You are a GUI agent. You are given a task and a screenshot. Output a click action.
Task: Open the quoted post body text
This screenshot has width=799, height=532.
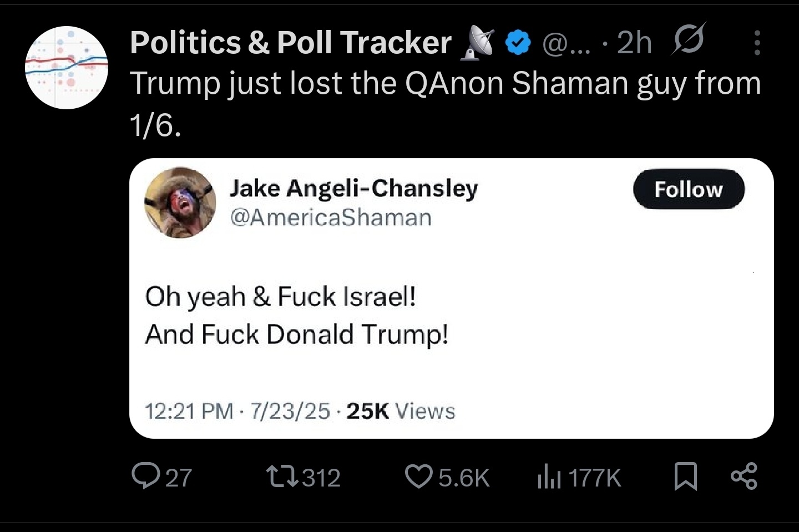pyautogui.click(x=297, y=315)
